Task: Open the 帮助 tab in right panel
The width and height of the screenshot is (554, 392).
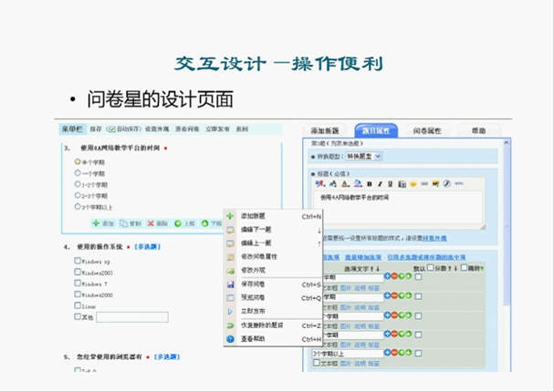Action: 479,131
